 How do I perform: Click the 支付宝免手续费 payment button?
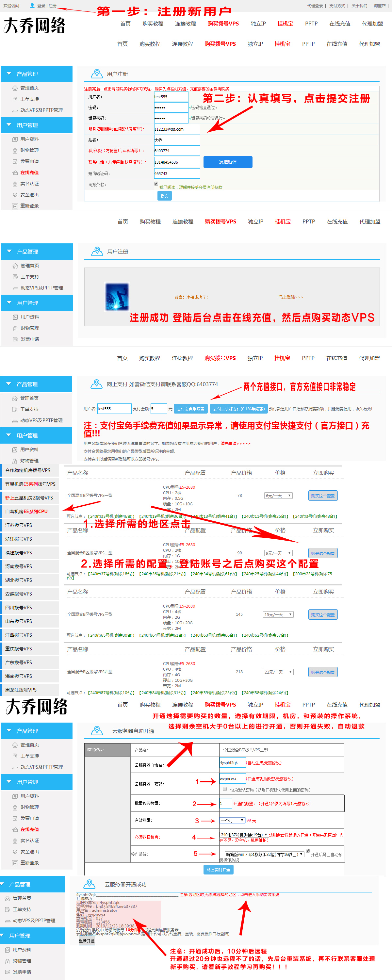click(191, 409)
